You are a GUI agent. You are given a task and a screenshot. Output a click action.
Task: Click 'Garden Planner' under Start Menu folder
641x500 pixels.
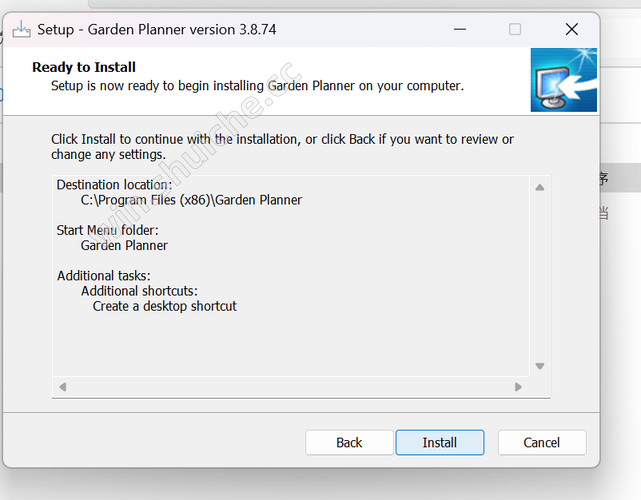pyautogui.click(x=124, y=245)
